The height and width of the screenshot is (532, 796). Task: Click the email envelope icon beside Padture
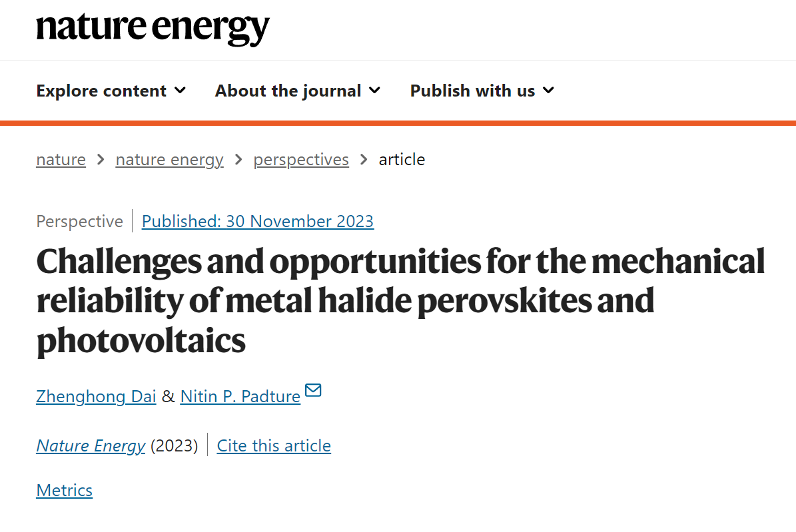pyautogui.click(x=313, y=390)
